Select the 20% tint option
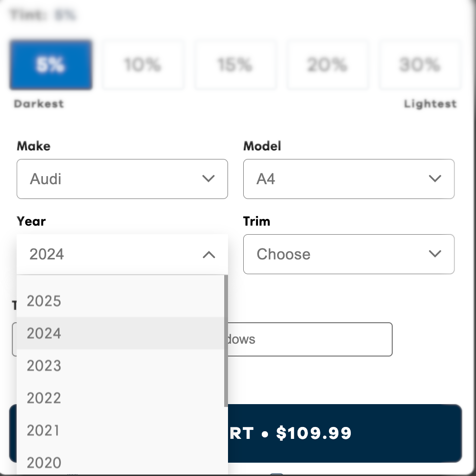 pyautogui.click(x=327, y=65)
